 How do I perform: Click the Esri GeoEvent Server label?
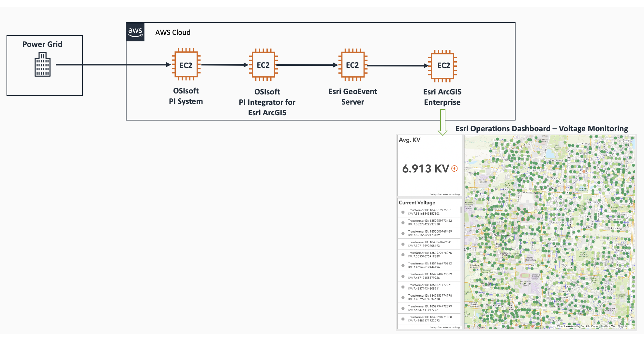tap(353, 97)
